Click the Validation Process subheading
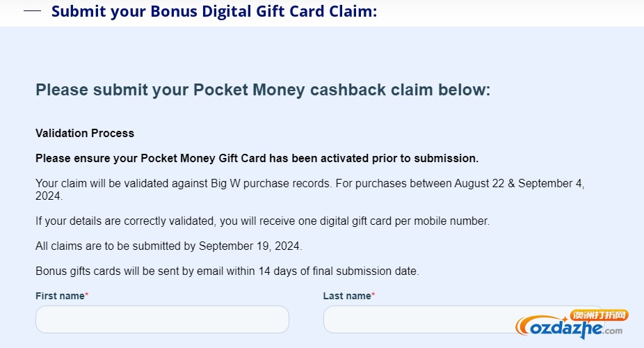 (85, 133)
